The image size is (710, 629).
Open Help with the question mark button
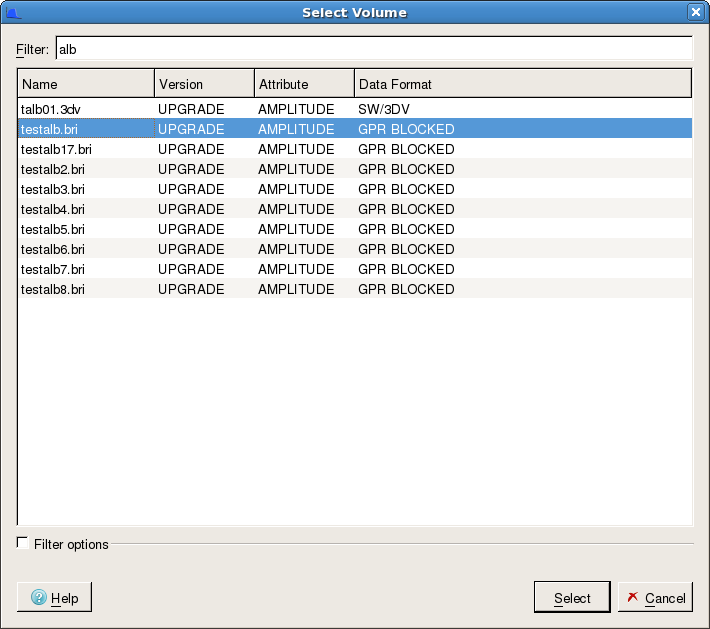pyautogui.click(x=55, y=598)
